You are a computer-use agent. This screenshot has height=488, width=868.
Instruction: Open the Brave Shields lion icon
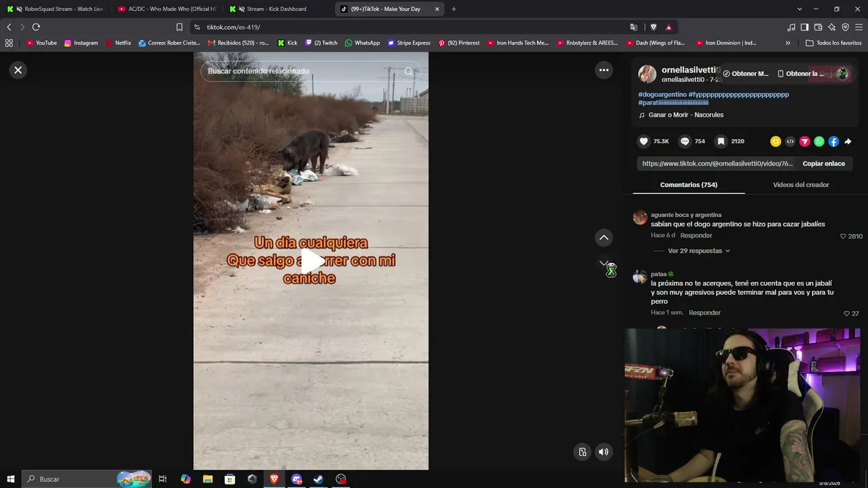pyautogui.click(x=653, y=27)
